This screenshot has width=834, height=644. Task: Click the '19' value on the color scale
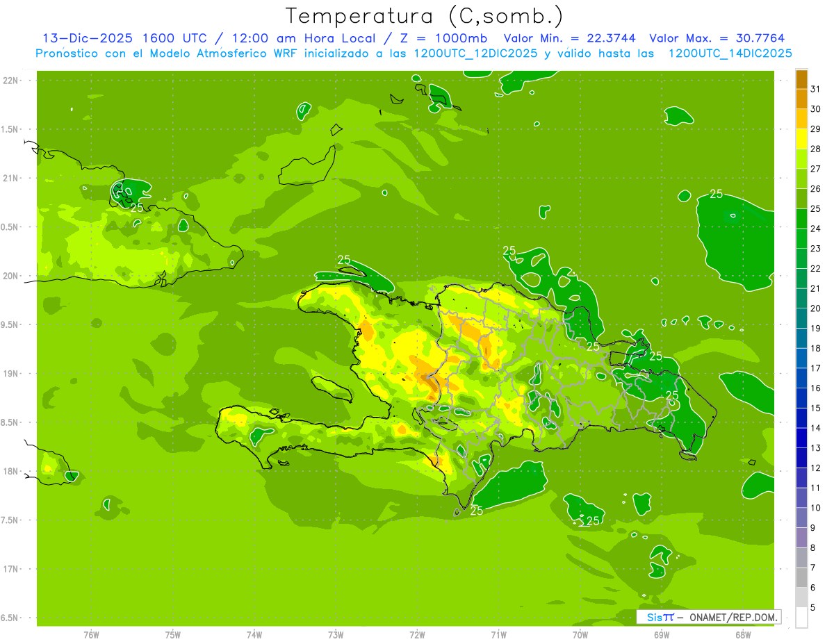click(815, 329)
